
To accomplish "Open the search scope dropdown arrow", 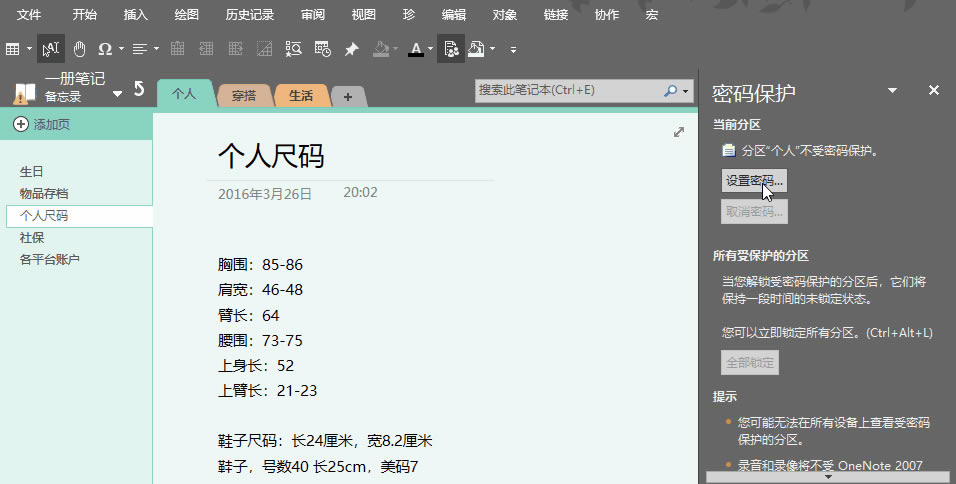I will point(686,91).
